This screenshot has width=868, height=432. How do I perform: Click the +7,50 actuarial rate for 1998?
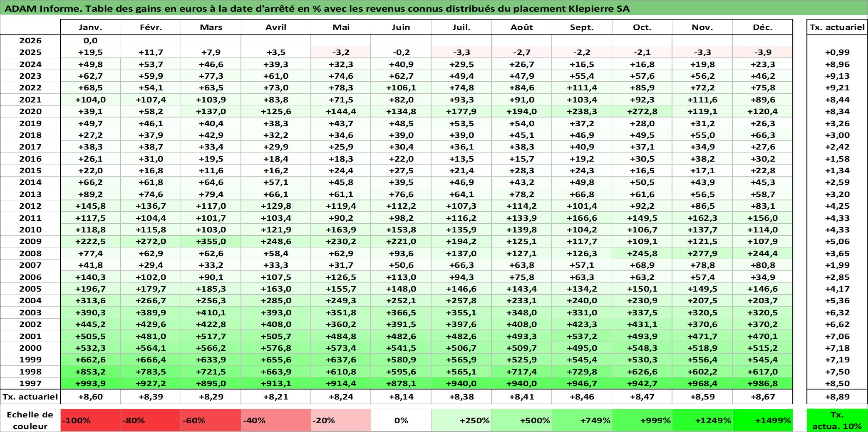837,372
